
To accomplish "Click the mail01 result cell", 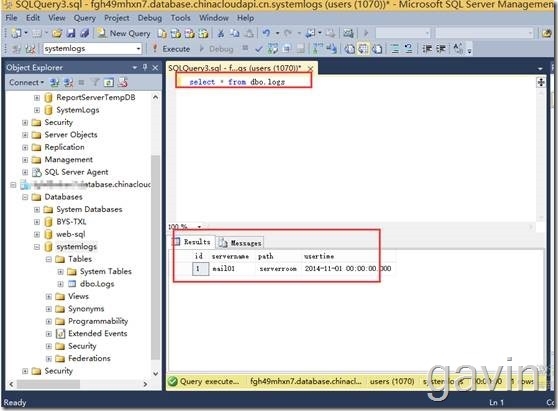I will (x=232, y=269).
